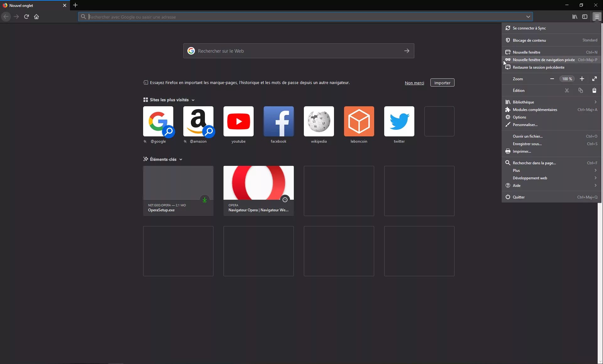Open the OperaSetup.exe download highlight card
Screen dimensions: 603x364
(x=178, y=191)
